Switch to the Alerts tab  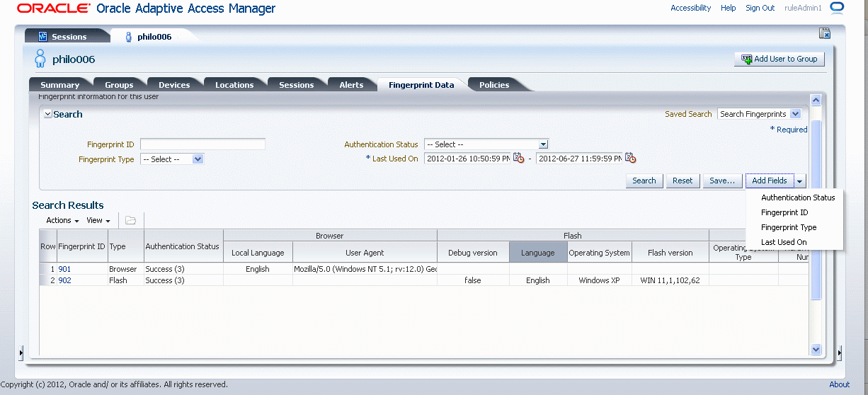[351, 85]
